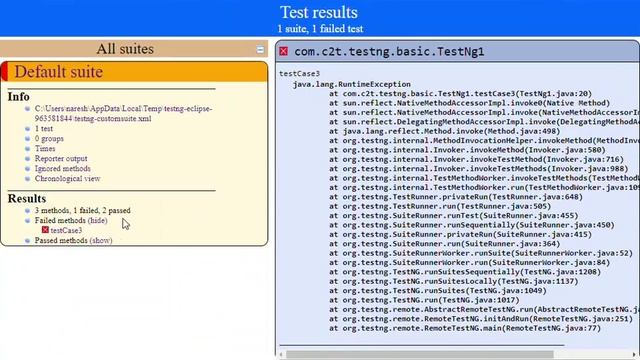Click testCase3 heading in stack trace panel
Viewport: 640px width, 360px height.
(x=300, y=74)
